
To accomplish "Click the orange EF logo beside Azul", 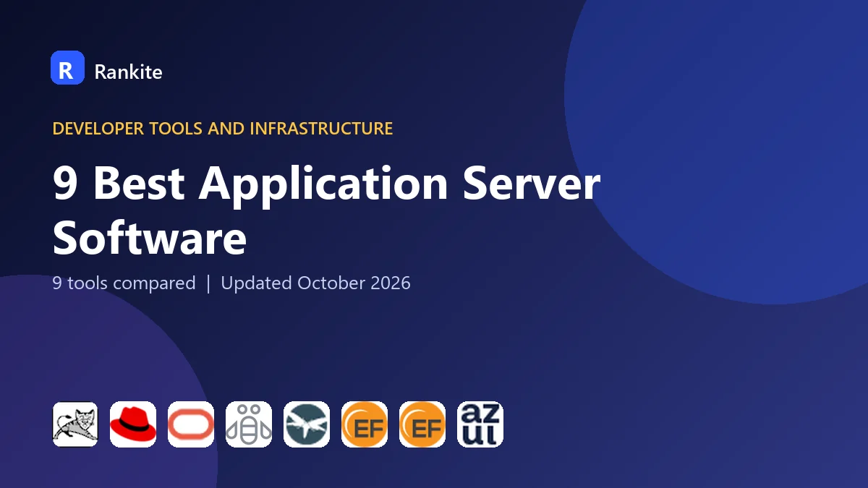I will tap(422, 424).
